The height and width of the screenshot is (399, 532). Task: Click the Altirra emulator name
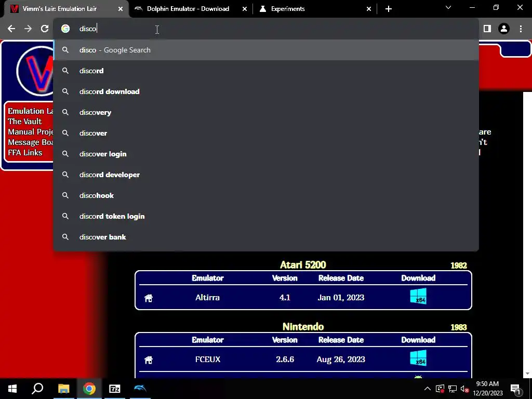click(x=208, y=298)
